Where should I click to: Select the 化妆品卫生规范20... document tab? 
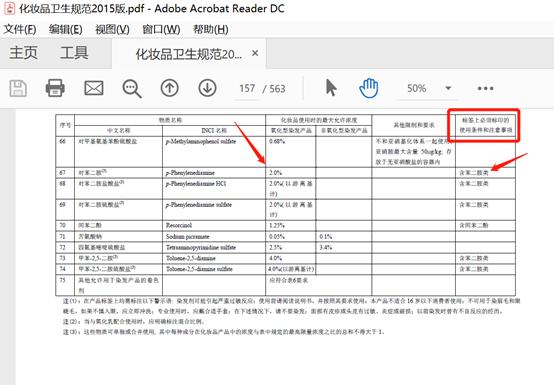pyautogui.click(x=189, y=54)
